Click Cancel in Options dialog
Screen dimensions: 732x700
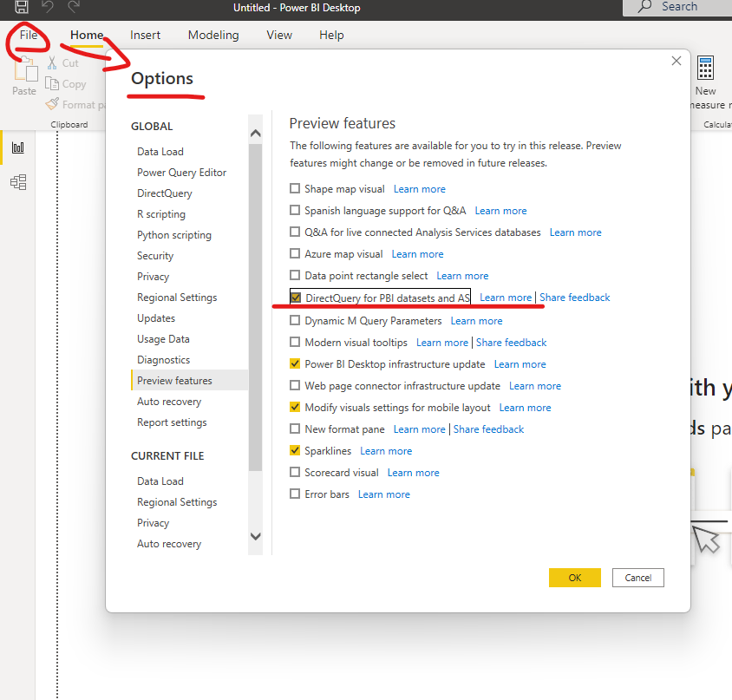click(x=638, y=578)
